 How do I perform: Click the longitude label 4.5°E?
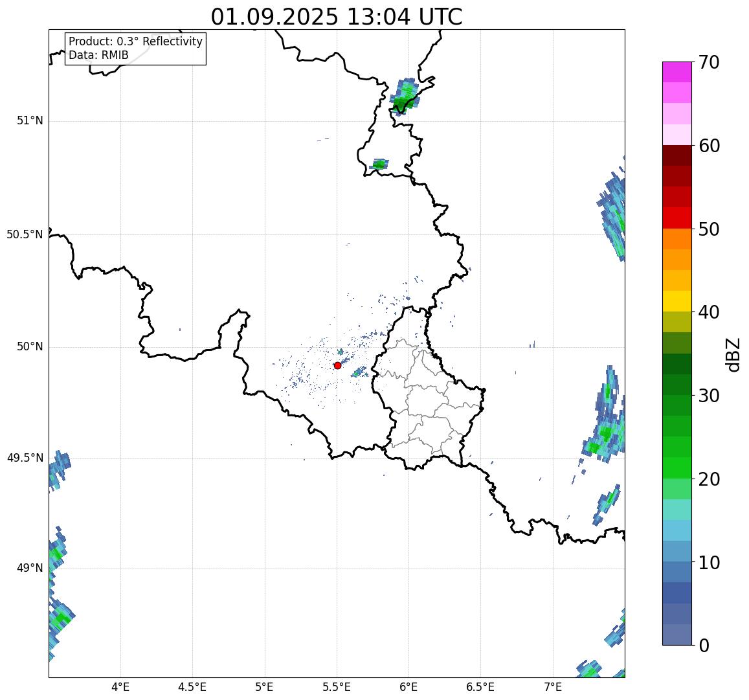click(192, 687)
